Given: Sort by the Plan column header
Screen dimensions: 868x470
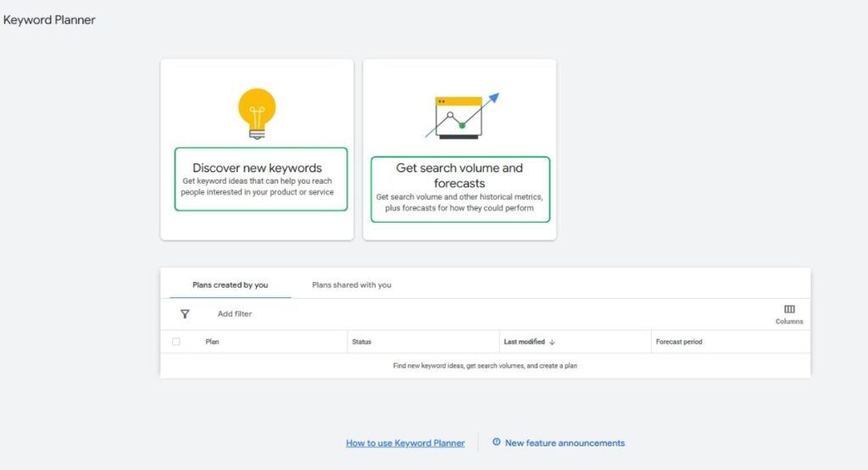Looking at the screenshot, I should [212, 342].
